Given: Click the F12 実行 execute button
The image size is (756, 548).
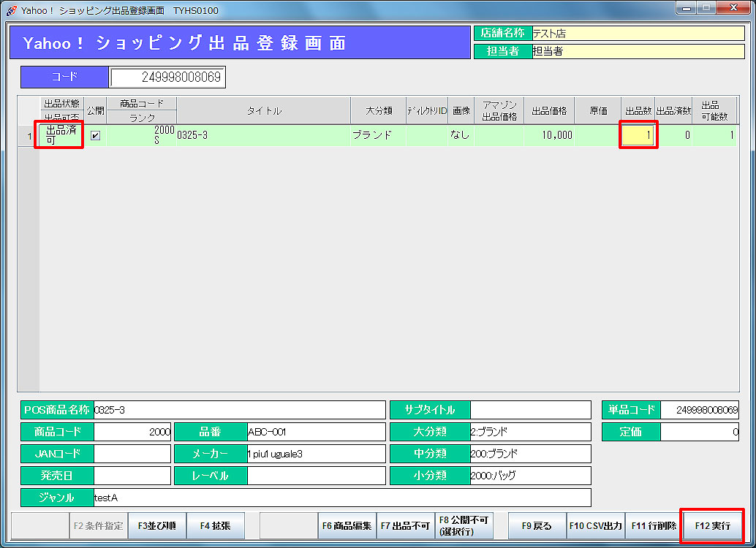Looking at the screenshot, I should [712, 525].
